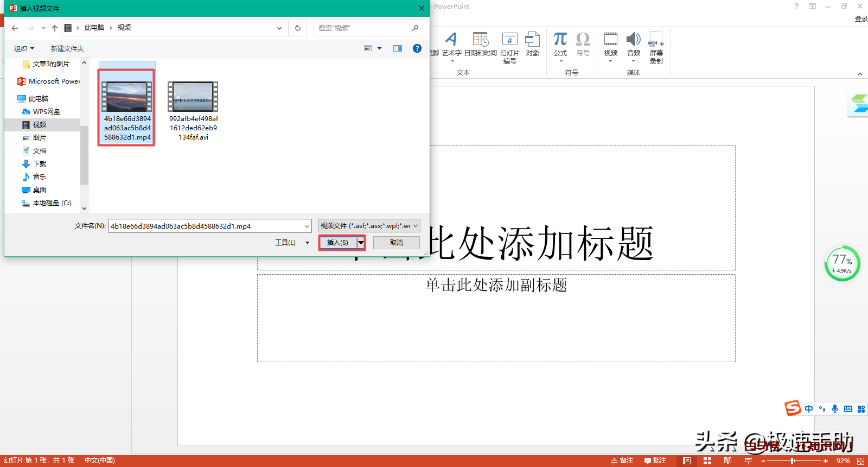Open the Organize (组织) menu
The height and width of the screenshot is (467, 868).
(24, 49)
